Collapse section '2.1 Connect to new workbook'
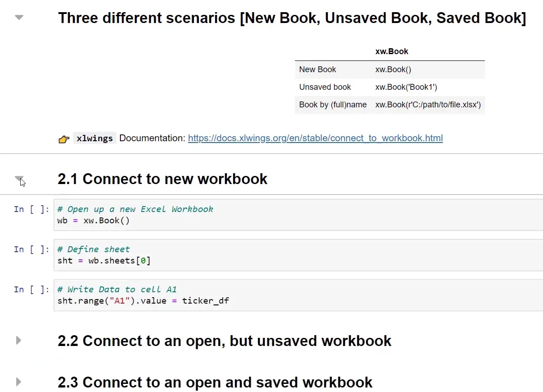 [x=18, y=177]
